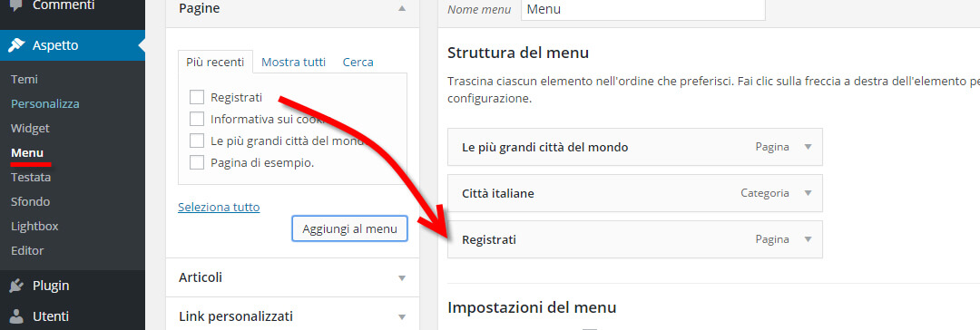Open Widget submenu item
The image size is (980, 330).
[30, 128]
